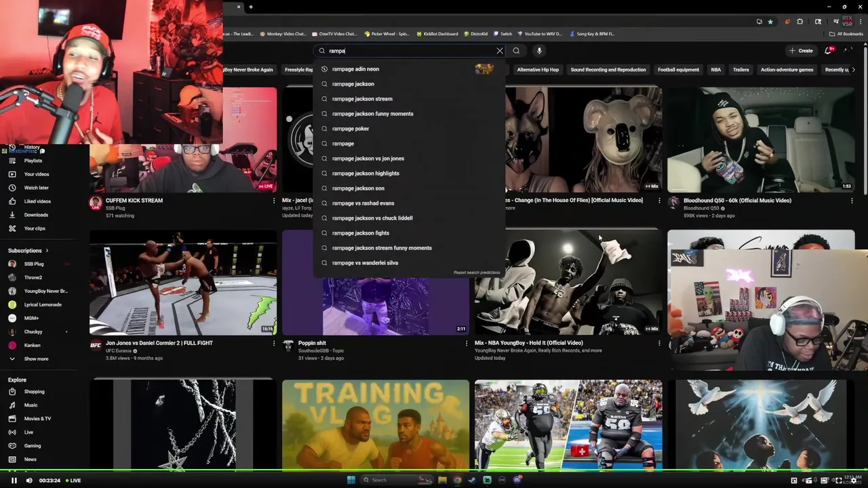Open the 'KickBot Dashboard' bookmark
This screenshot has height=488, width=868.
pos(437,34)
